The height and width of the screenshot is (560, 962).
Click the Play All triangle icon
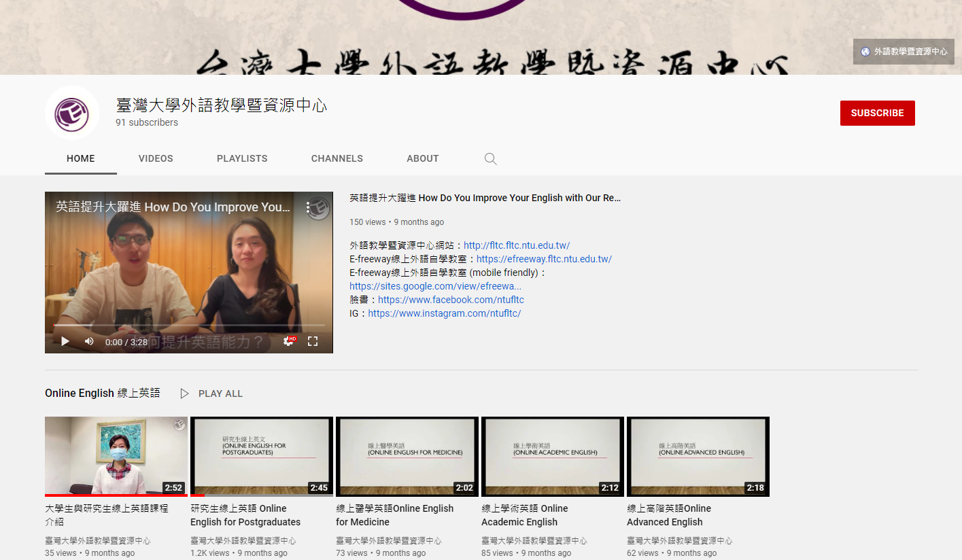point(184,393)
